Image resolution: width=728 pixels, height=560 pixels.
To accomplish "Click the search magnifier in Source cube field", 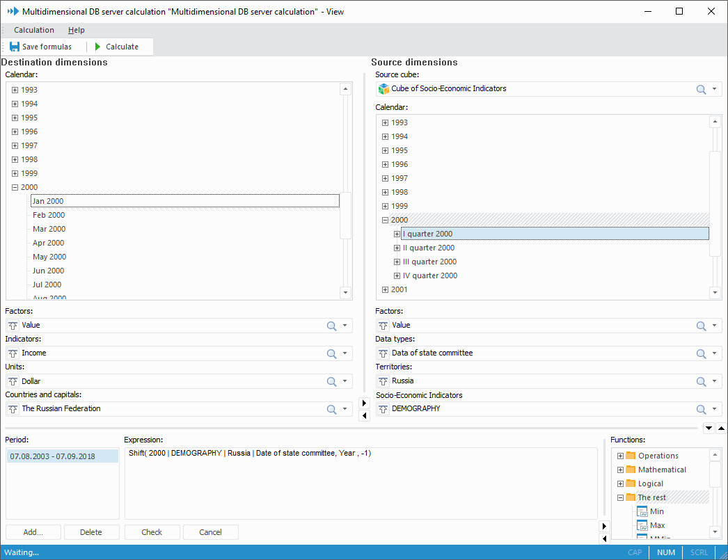I will [x=702, y=89].
